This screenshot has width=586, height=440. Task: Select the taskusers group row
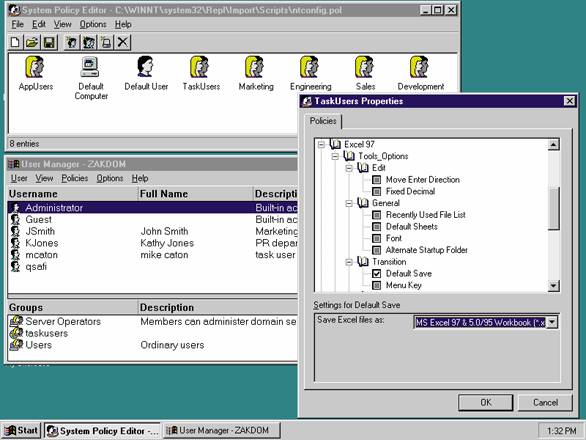point(152,333)
